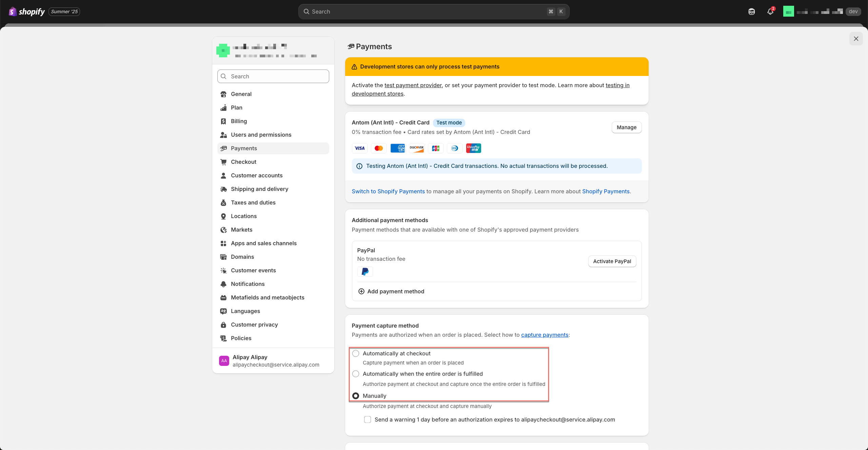Close the settings panel
This screenshot has width=868, height=450.
pyautogui.click(x=856, y=39)
